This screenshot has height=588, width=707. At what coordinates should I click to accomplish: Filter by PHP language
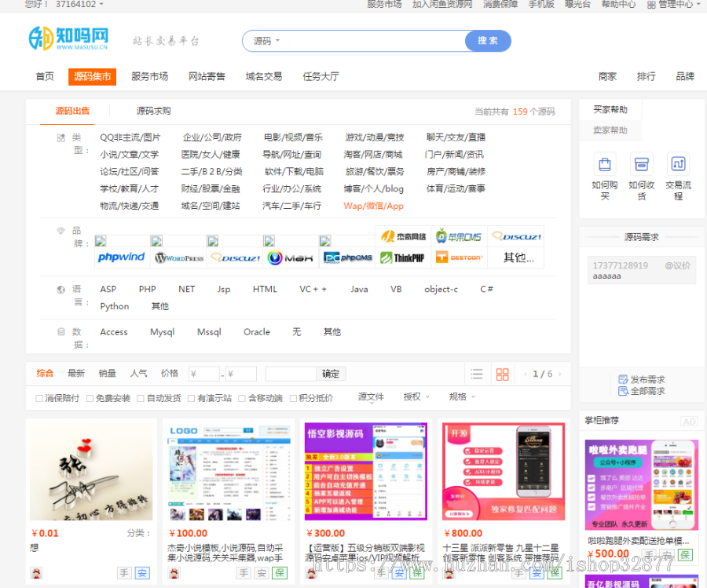click(x=148, y=289)
